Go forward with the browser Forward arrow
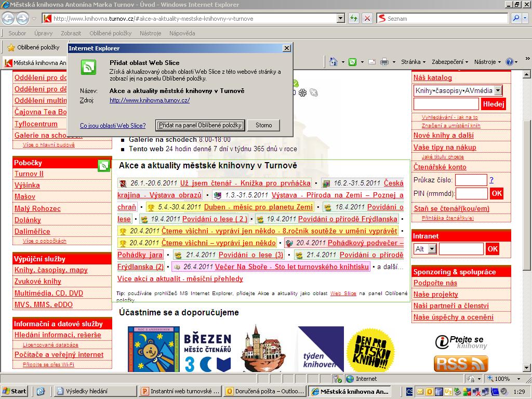532x399 pixels. pos(22,18)
